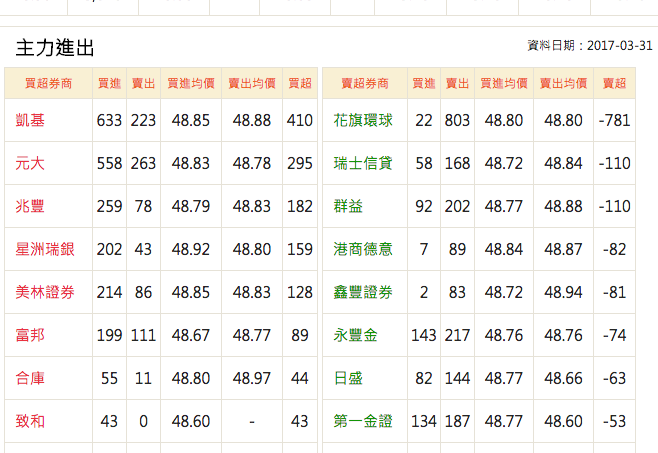Select 花旗環球 sell volume 803

pyautogui.click(x=457, y=120)
